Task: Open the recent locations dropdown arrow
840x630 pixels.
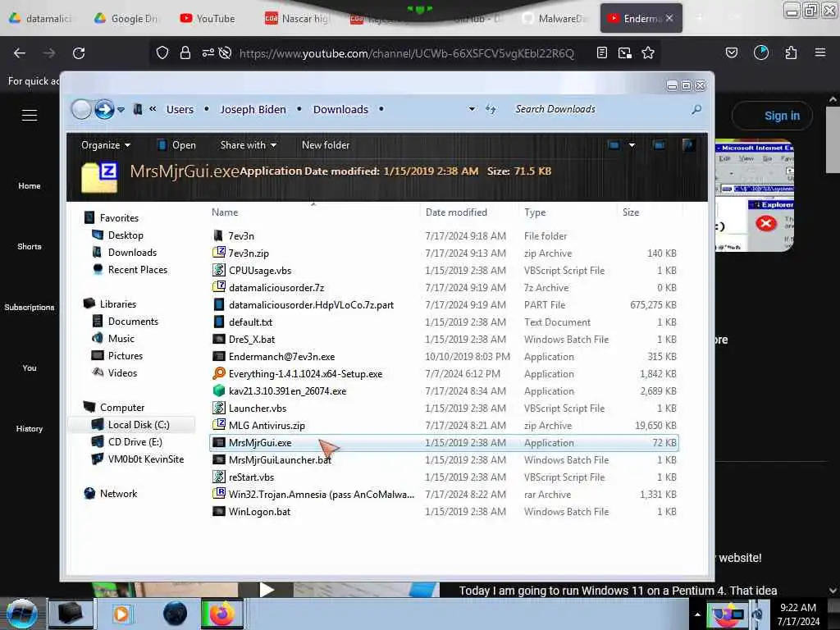Action: (121, 110)
